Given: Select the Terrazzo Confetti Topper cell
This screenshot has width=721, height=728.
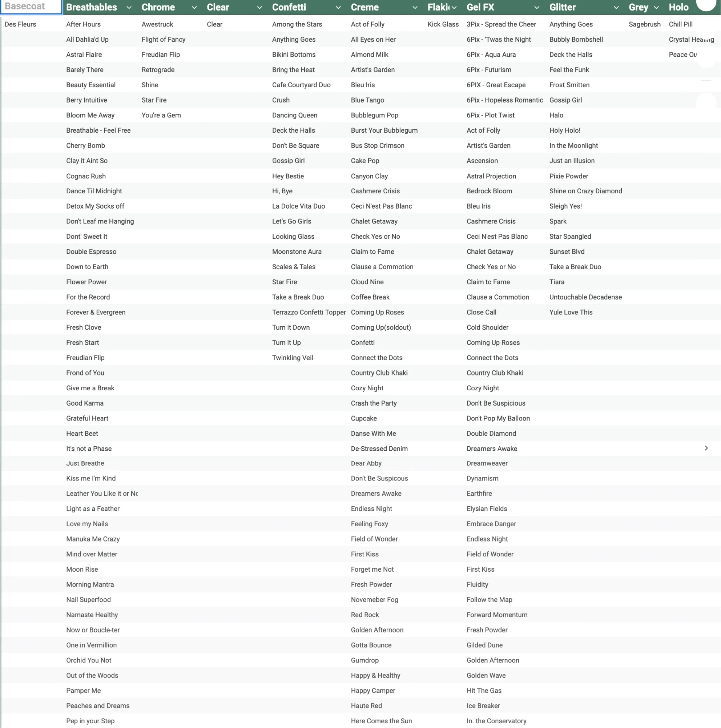Looking at the screenshot, I should coord(309,312).
